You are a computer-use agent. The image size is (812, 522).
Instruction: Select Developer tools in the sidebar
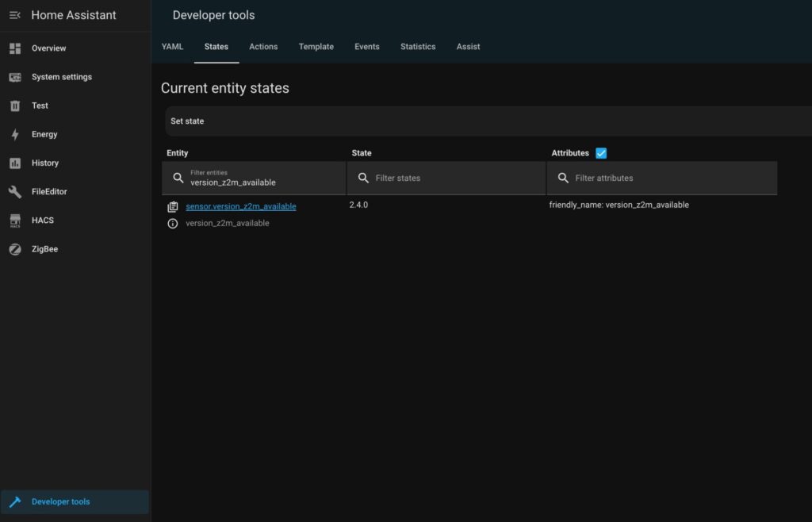75,502
